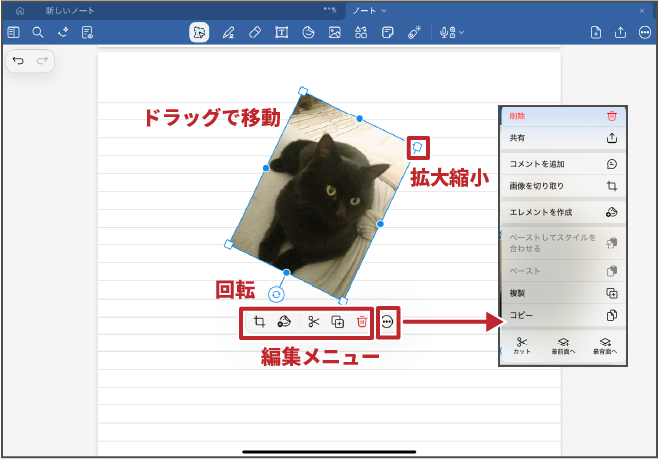Select the Pen tool
659x459 pixels.
228,32
